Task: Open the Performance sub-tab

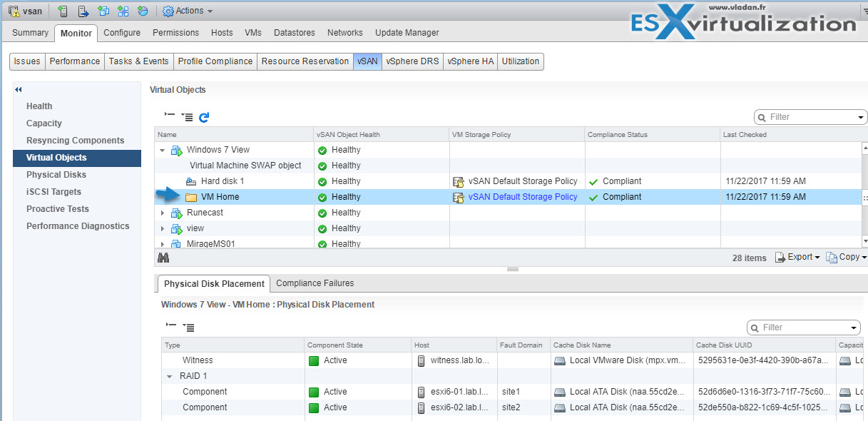Action: pos(75,61)
